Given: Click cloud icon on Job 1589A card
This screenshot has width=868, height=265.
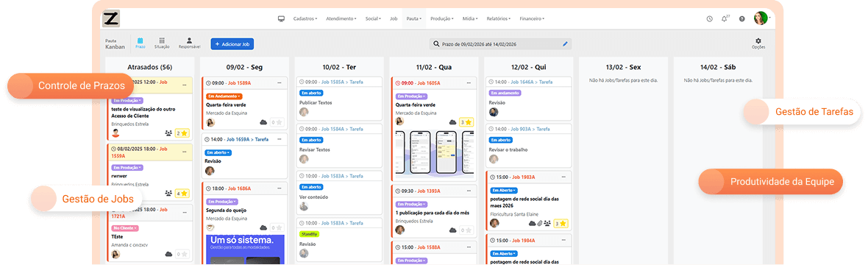Looking at the screenshot, I should (263, 122).
